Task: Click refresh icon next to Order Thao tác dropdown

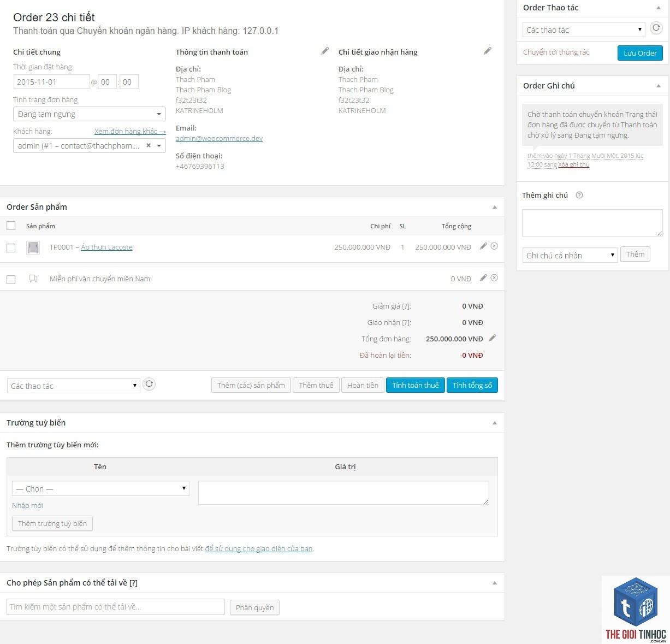Action: pos(656,28)
